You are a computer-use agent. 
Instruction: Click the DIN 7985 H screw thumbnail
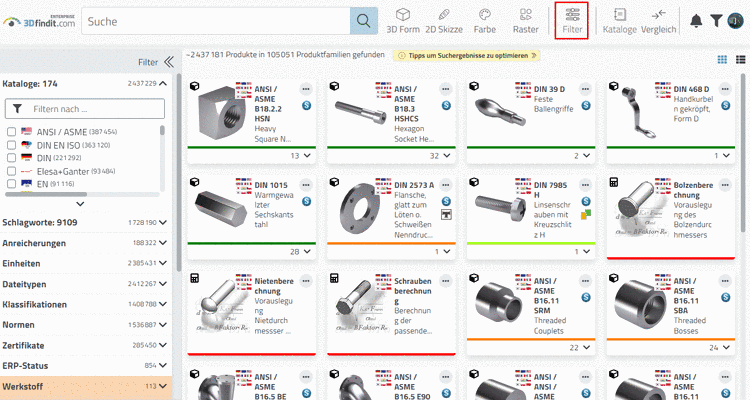point(500,207)
